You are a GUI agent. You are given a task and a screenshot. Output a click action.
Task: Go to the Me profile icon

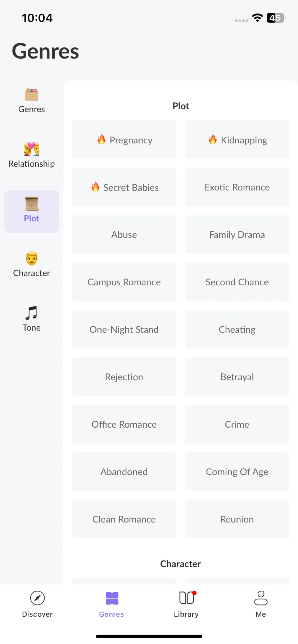click(261, 598)
